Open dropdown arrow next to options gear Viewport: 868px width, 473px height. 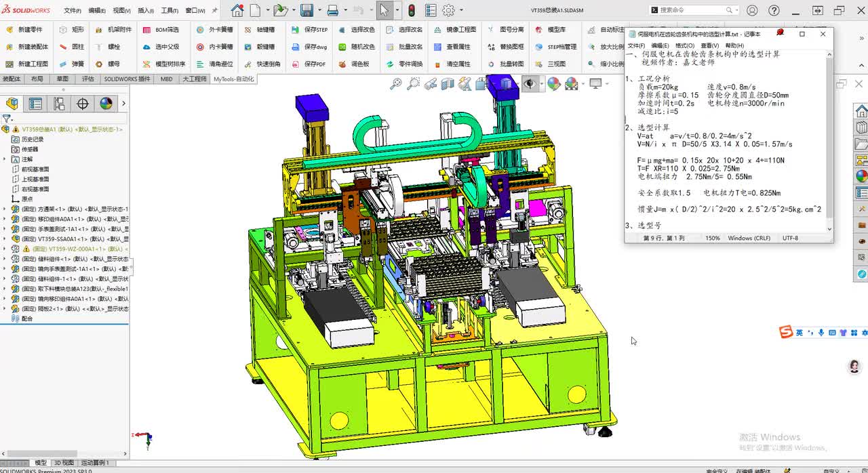pyautogui.click(x=461, y=11)
